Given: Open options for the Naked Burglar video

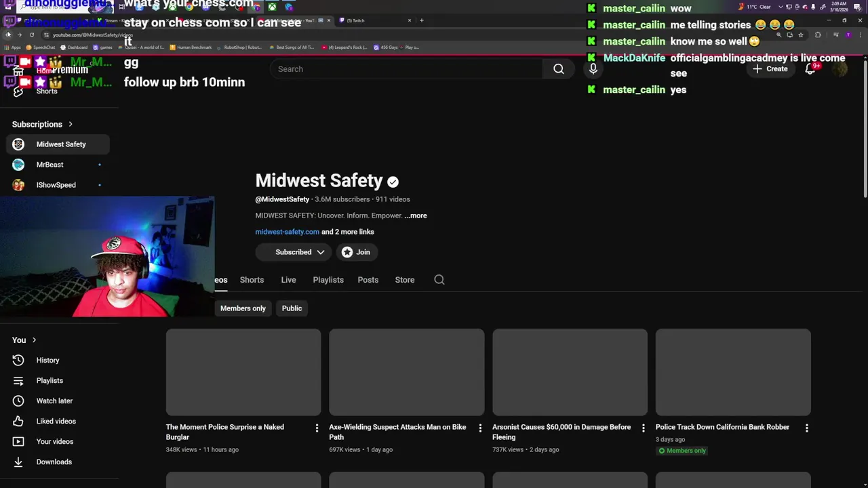Looking at the screenshot, I should click(317, 428).
